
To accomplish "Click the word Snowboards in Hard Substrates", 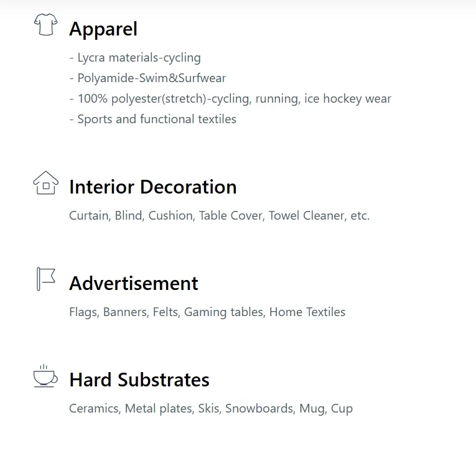I will point(260,409).
